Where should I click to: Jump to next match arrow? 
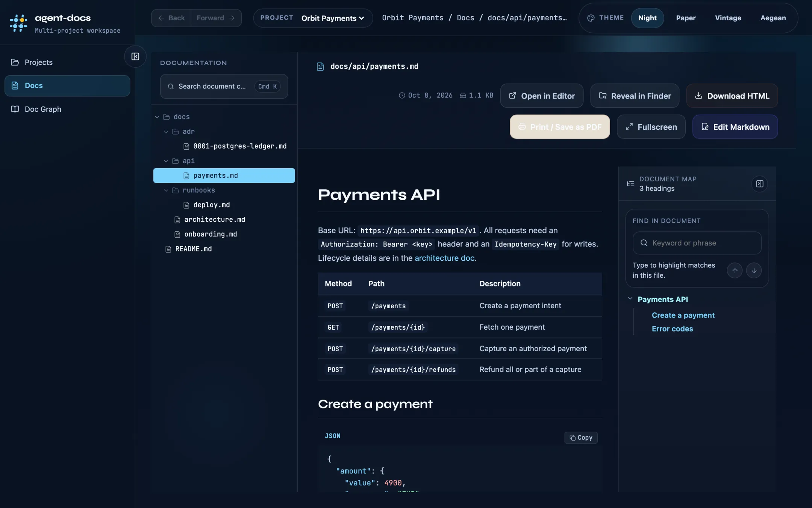tap(754, 271)
